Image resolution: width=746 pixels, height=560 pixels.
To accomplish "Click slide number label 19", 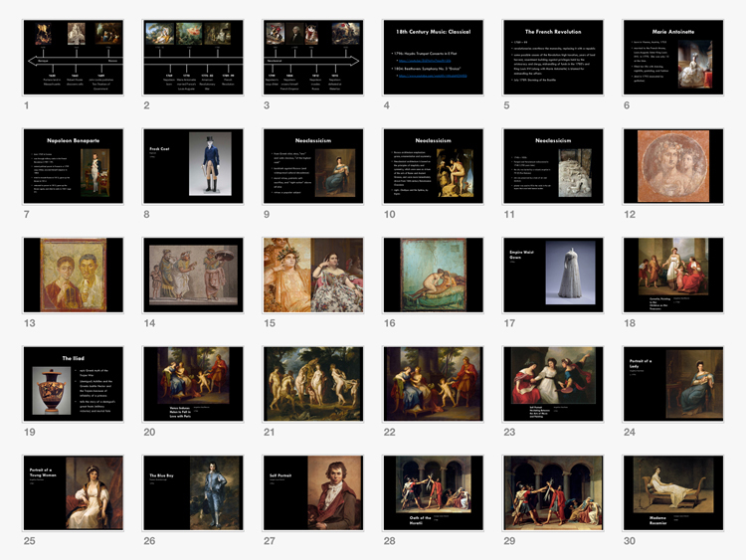I will (30, 432).
